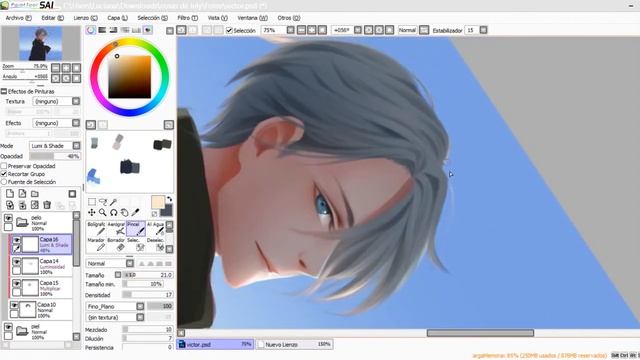The image size is (640, 360).
Task: Select the Bolígrafo pen tool
Action: pos(96,229)
